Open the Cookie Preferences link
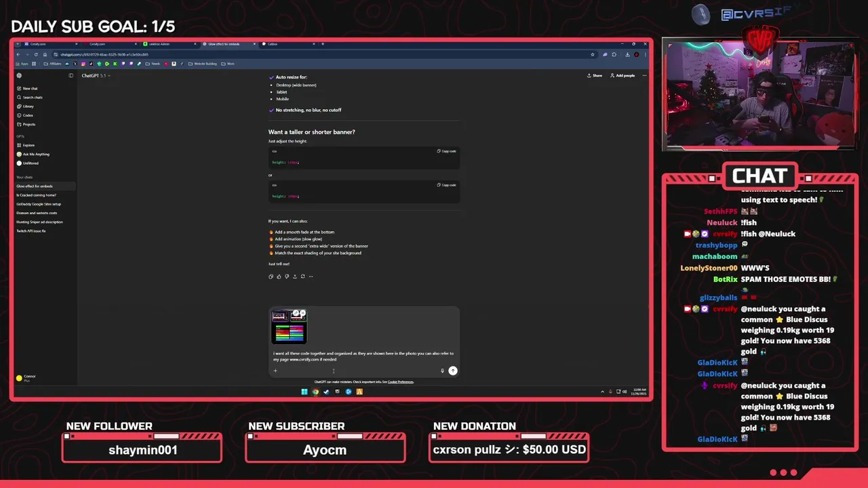The height and width of the screenshot is (488, 868). (401, 382)
